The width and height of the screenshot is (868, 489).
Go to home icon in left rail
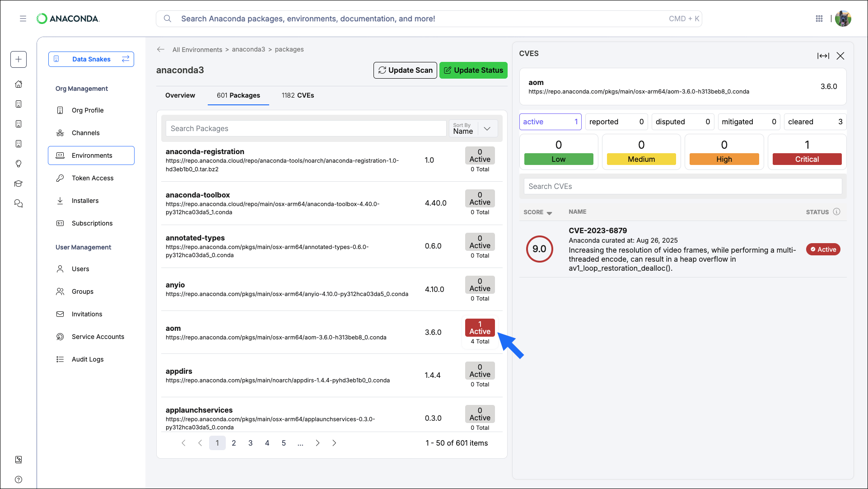click(19, 84)
